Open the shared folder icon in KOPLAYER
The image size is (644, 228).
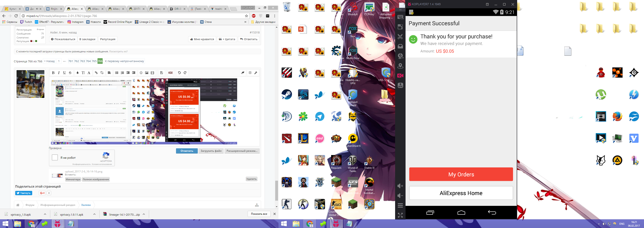point(400,46)
